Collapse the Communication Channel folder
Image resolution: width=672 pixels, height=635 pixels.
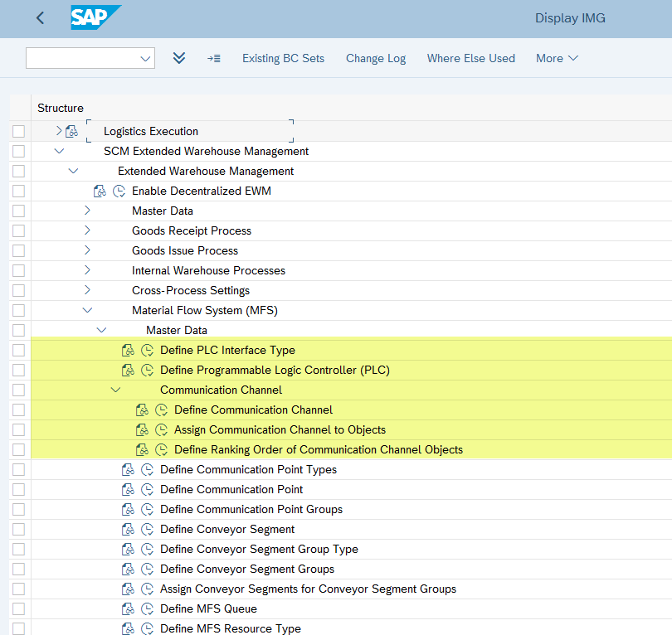tap(115, 390)
